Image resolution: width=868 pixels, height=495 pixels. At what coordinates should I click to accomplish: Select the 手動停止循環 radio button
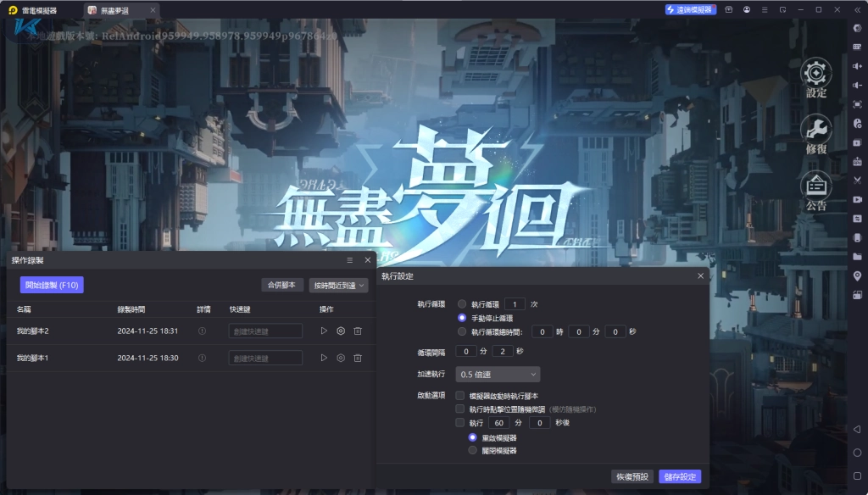click(462, 318)
